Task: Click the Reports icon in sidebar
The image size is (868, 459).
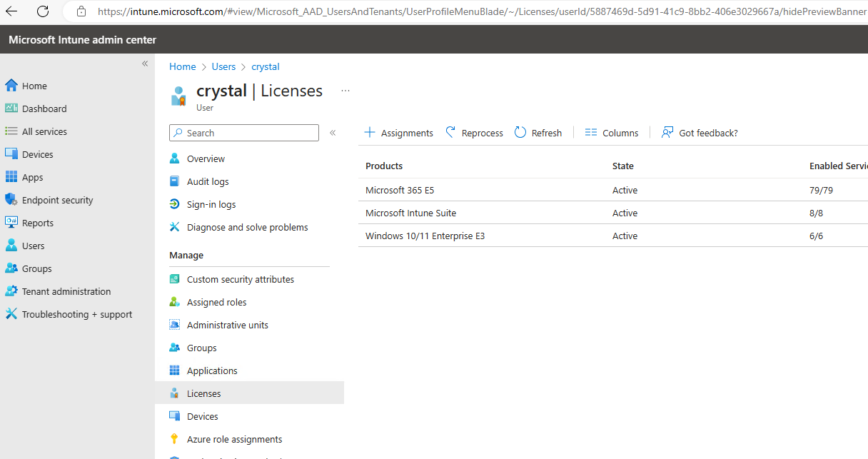Action: (x=11, y=223)
